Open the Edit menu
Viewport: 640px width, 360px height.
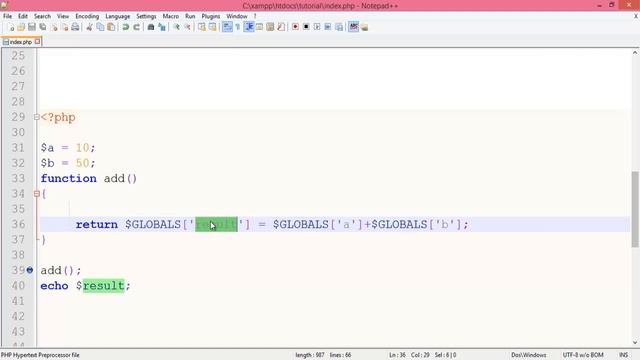pos(23,16)
